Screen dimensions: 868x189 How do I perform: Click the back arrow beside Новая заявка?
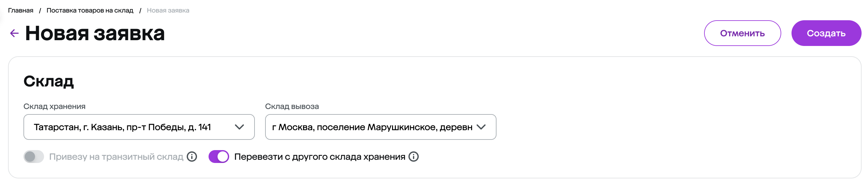point(14,33)
